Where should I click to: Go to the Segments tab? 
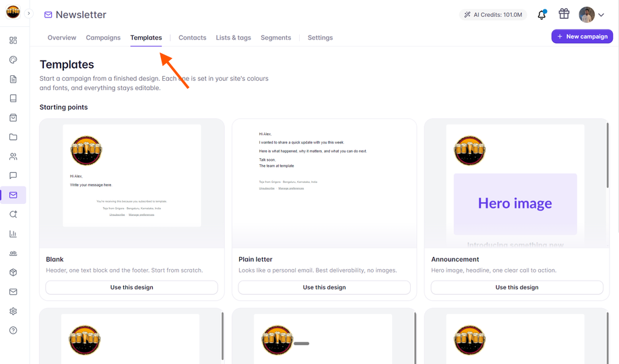pos(275,38)
